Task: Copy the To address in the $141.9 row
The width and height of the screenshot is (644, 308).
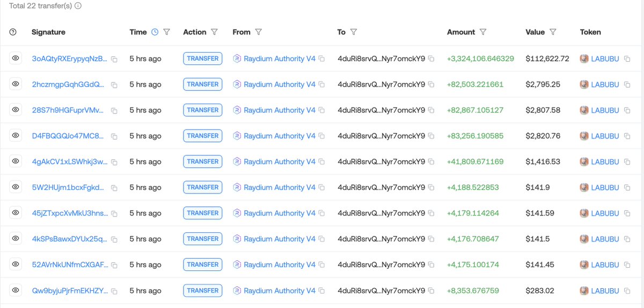Action: [x=431, y=188]
